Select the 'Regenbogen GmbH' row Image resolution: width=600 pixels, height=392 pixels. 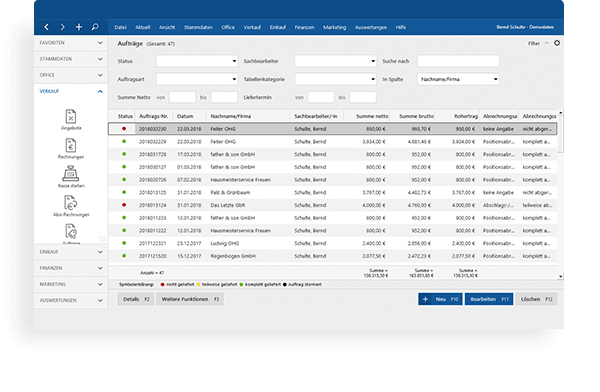[x=333, y=256]
